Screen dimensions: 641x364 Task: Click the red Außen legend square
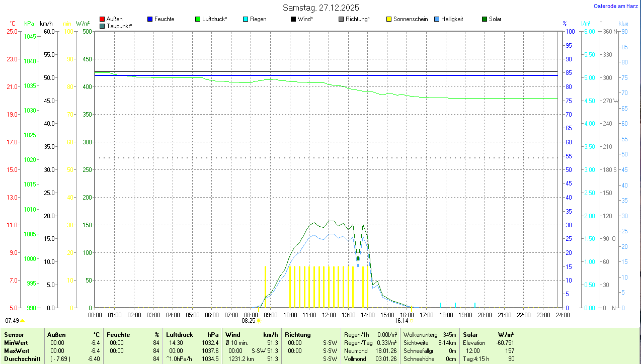point(102,19)
